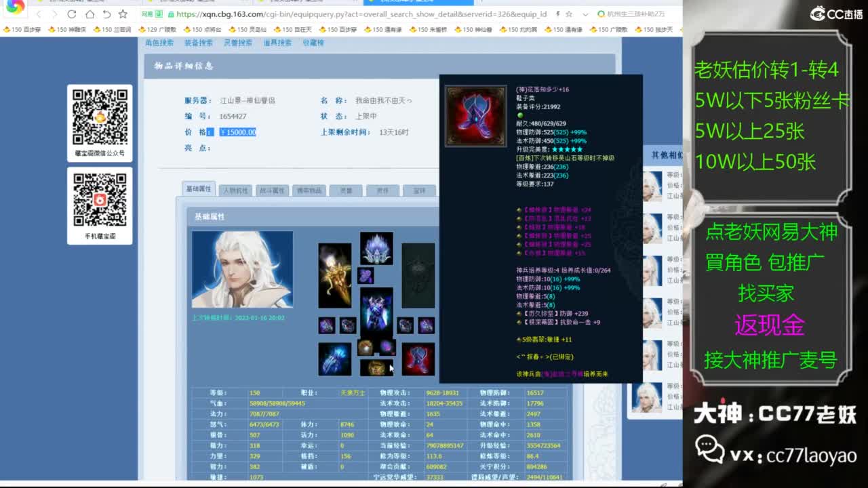
Task: Select the small orange orb accessory slot
Action: pyautogui.click(x=366, y=348)
